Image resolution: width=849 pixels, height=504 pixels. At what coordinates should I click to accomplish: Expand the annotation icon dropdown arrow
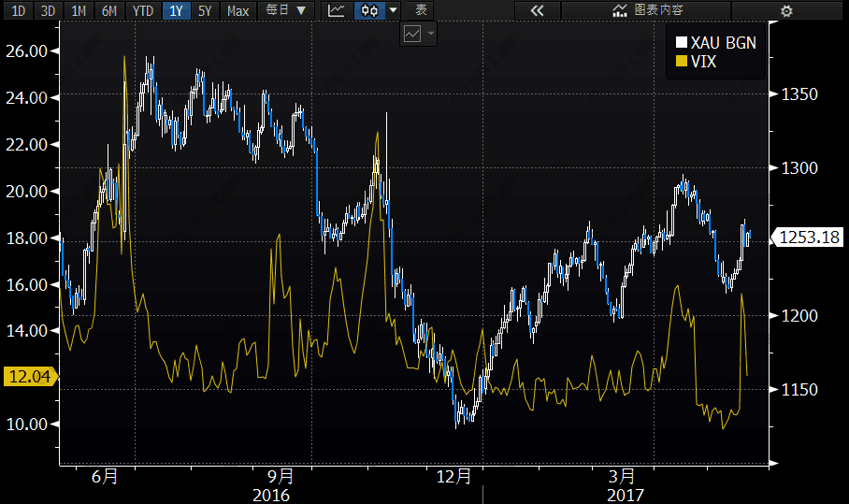(x=431, y=34)
